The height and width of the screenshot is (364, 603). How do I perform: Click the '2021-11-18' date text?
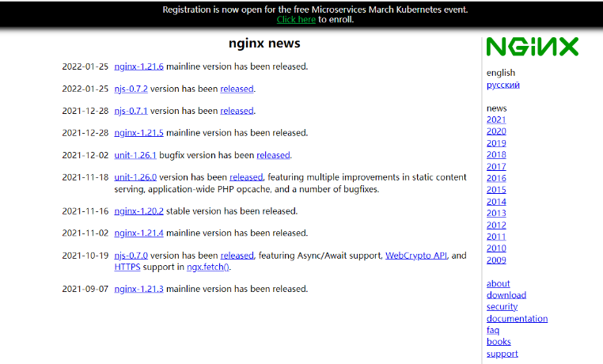point(85,177)
